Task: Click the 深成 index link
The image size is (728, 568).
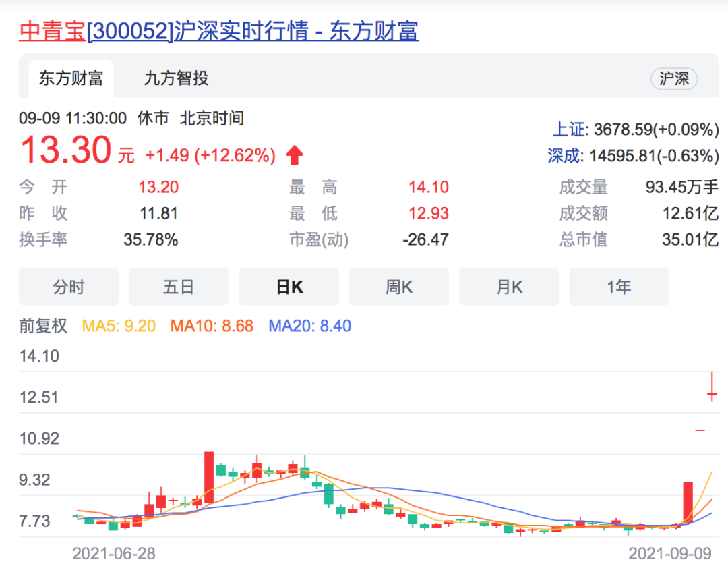Action: point(564,156)
